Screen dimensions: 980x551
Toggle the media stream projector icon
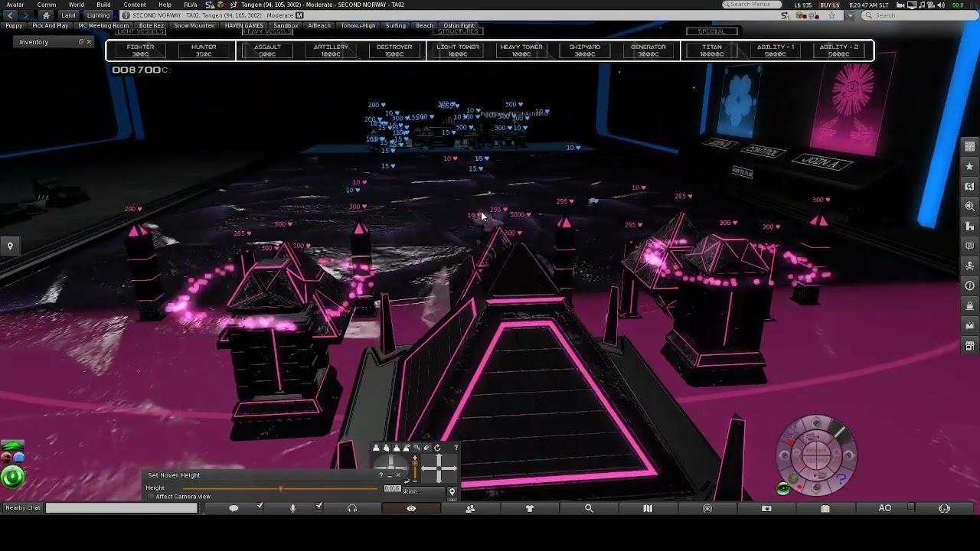tap(931, 5)
